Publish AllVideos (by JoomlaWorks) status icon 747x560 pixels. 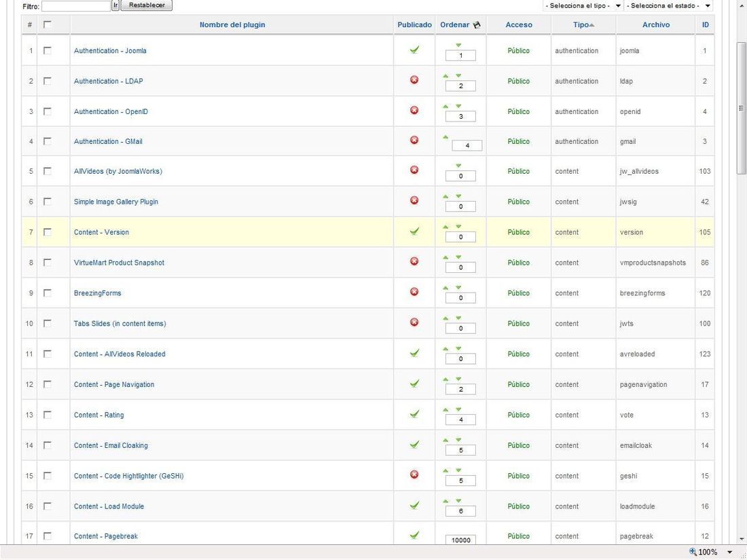tap(414, 170)
